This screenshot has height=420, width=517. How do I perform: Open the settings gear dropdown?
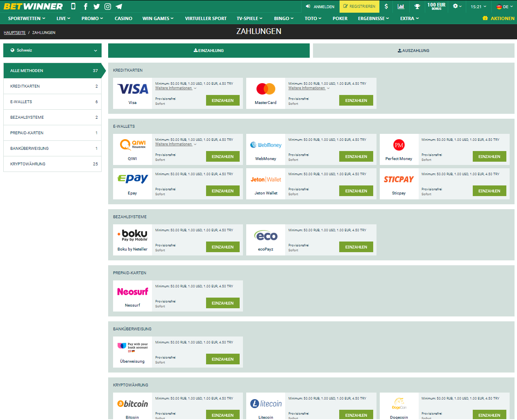(457, 6)
